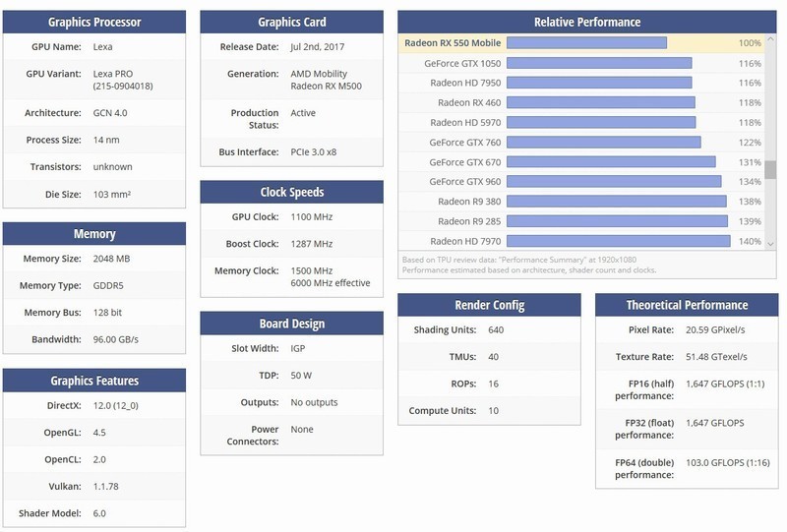Click the 103 mm² die size value
Viewport: 787px width, 532px height.
[x=112, y=195]
